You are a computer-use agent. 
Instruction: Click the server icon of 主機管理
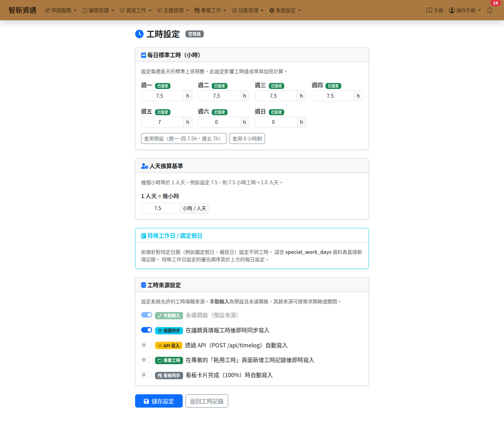159,11
